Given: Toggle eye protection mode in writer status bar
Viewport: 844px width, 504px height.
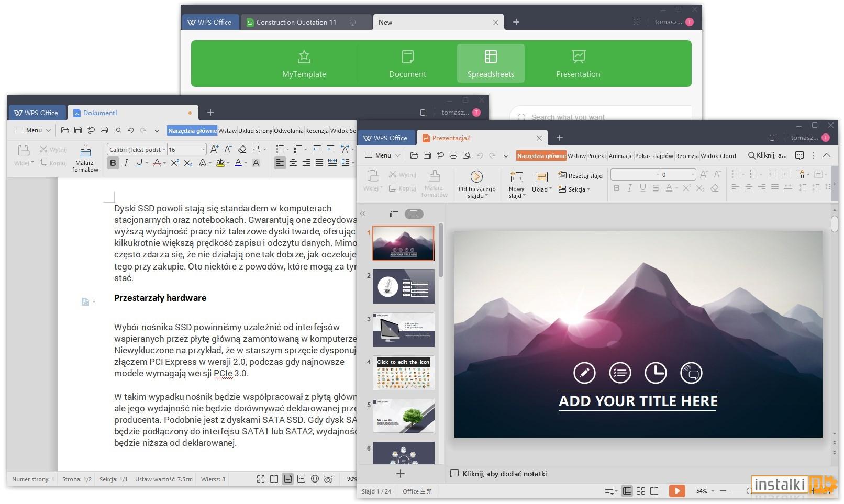Looking at the screenshot, I should point(328,479).
